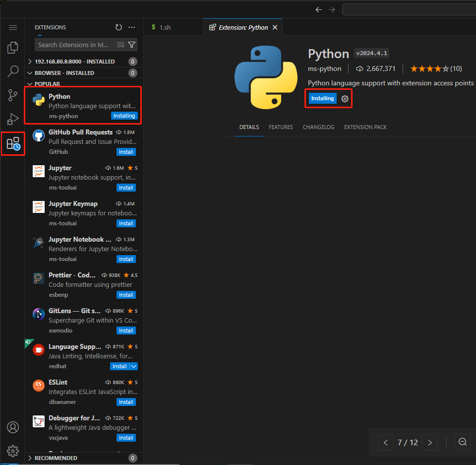
Task: Open the Manage gear in activity bar
Action: click(13, 451)
